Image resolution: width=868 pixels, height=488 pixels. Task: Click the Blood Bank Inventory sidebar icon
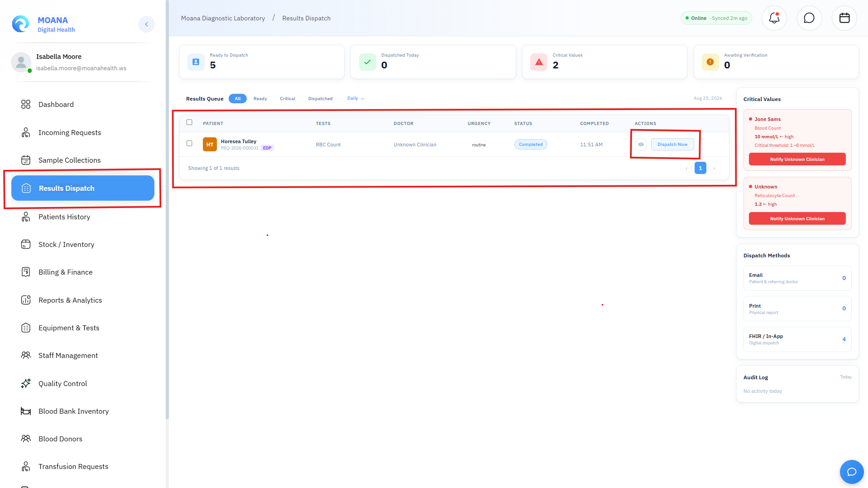[26, 411]
